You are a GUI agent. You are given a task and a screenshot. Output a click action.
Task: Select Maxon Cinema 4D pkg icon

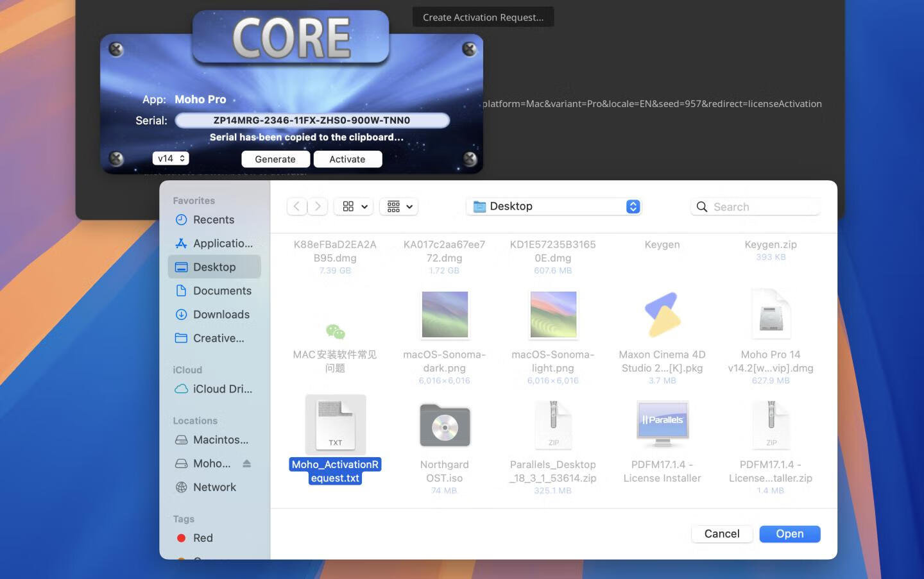point(662,315)
